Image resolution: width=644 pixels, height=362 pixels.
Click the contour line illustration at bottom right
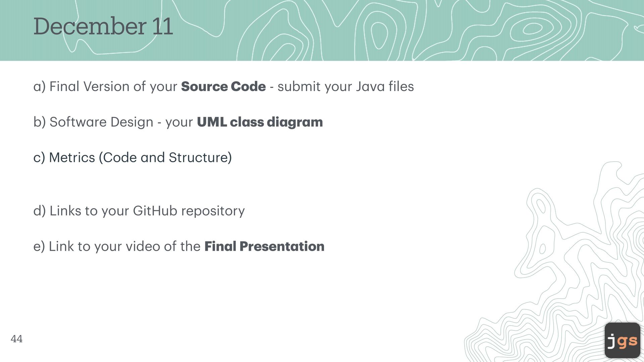coord(563,268)
